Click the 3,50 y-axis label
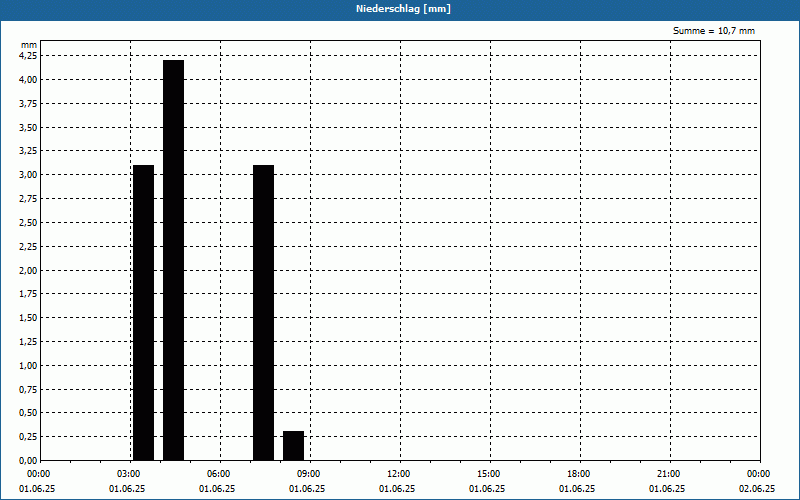 pyautogui.click(x=28, y=128)
